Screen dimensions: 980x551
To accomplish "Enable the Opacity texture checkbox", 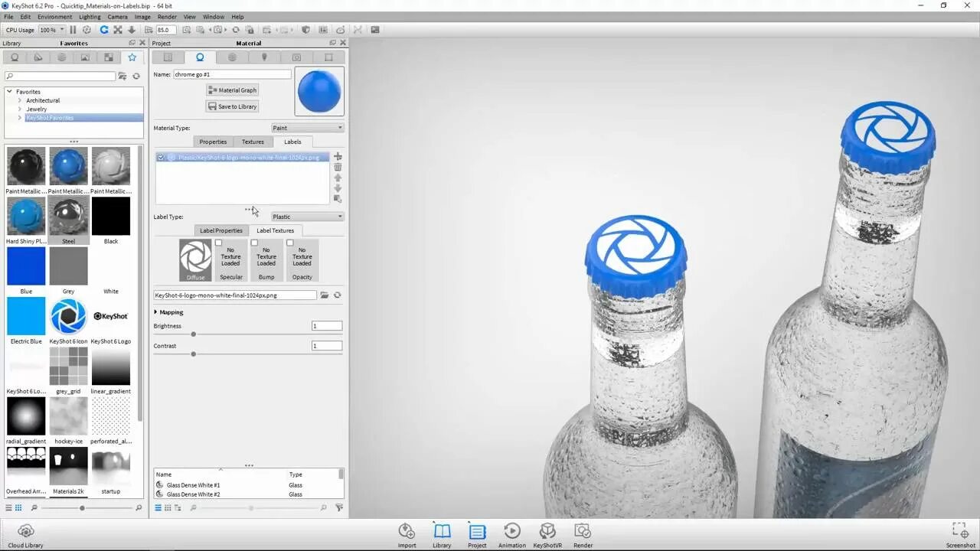I will pos(289,243).
